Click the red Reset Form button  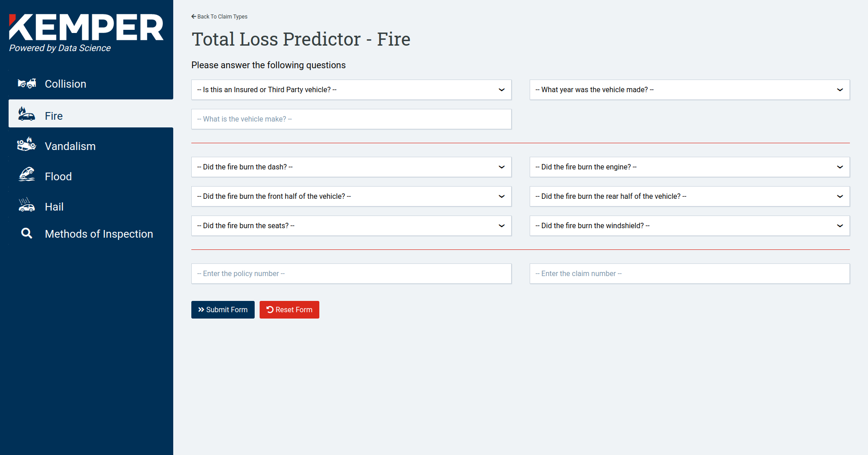289,310
